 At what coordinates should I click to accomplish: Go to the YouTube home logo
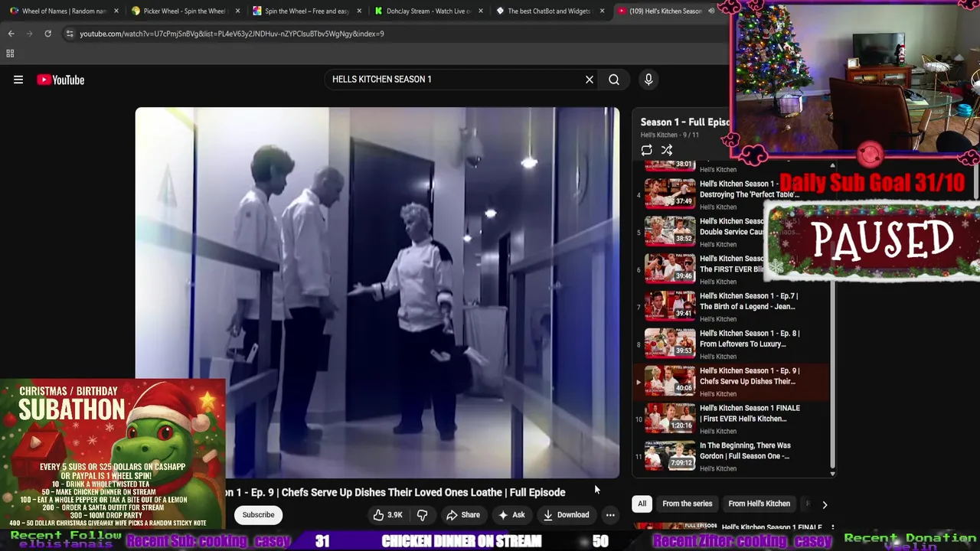click(60, 80)
